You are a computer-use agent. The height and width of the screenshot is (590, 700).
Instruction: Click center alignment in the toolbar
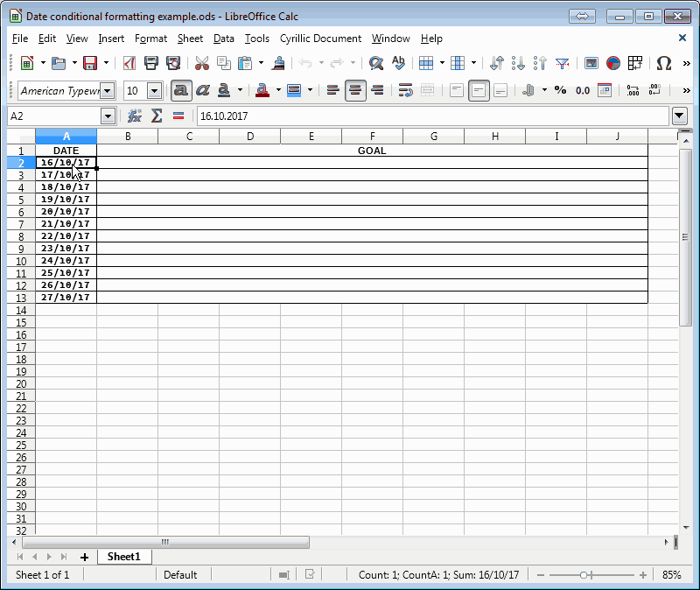point(354,90)
